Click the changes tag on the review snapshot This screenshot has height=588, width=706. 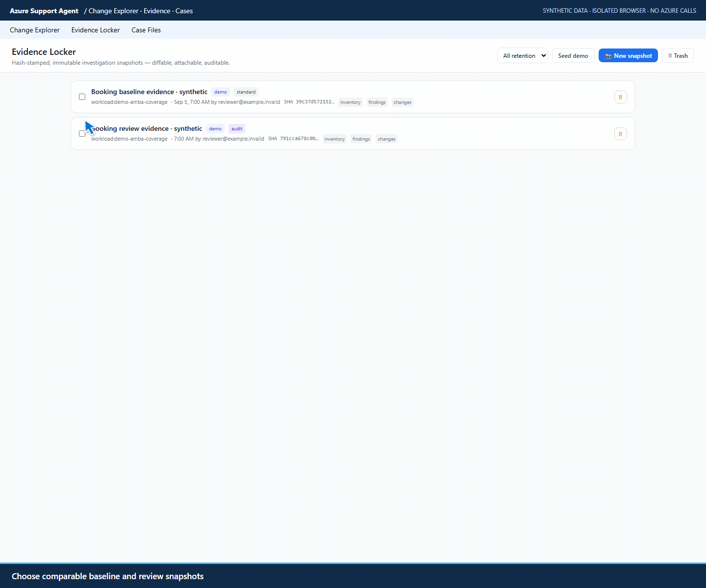click(386, 139)
